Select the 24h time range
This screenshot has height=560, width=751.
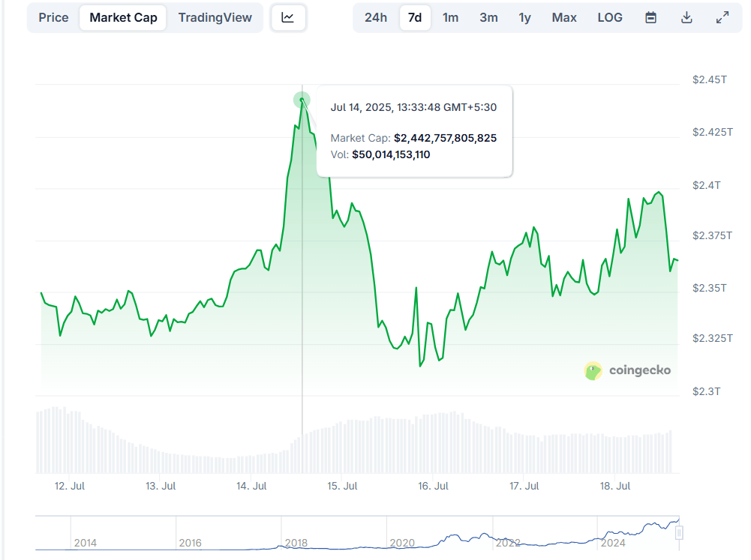tap(376, 17)
